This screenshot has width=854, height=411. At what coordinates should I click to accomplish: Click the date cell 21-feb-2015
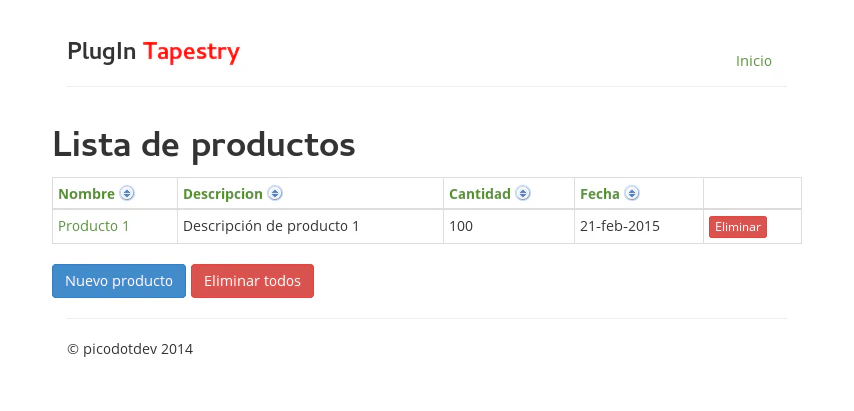coord(620,226)
